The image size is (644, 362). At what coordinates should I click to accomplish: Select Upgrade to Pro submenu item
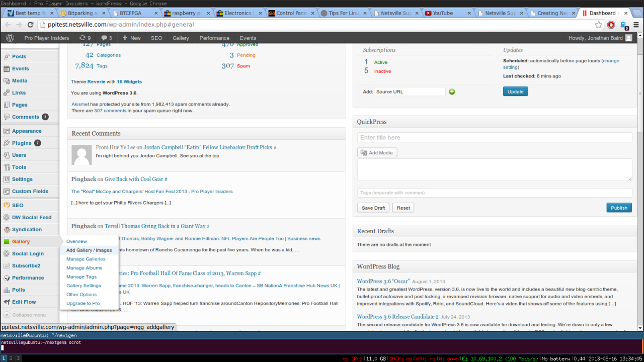point(83,303)
